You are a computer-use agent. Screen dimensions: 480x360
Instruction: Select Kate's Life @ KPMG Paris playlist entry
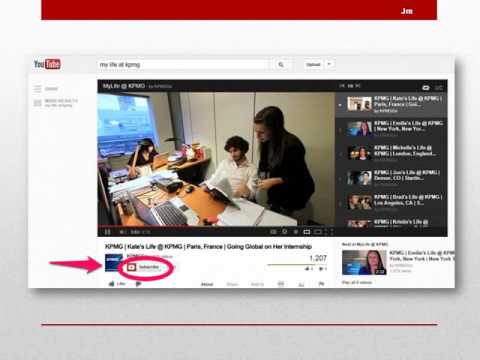(x=391, y=104)
